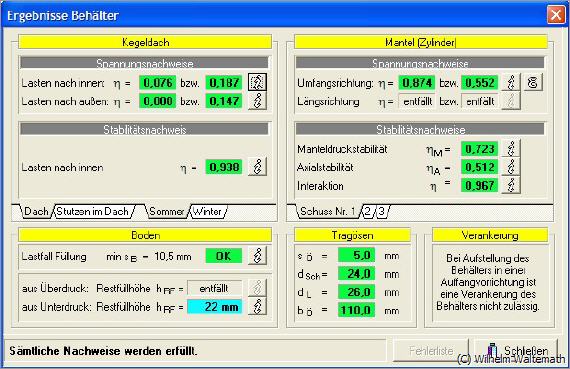The height and width of the screenshot is (369, 570).
Task: Open details icon for Axialstabilität
Action: click(x=511, y=167)
